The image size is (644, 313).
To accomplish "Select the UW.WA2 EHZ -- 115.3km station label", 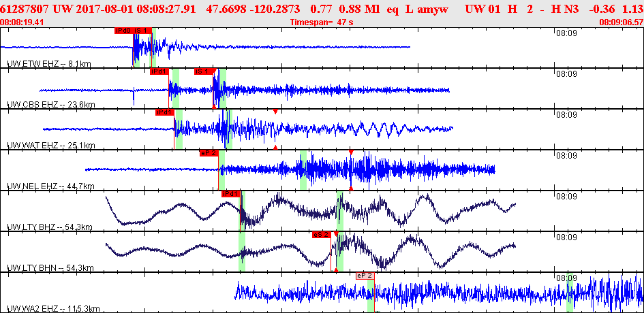I will pyautogui.click(x=53, y=308).
